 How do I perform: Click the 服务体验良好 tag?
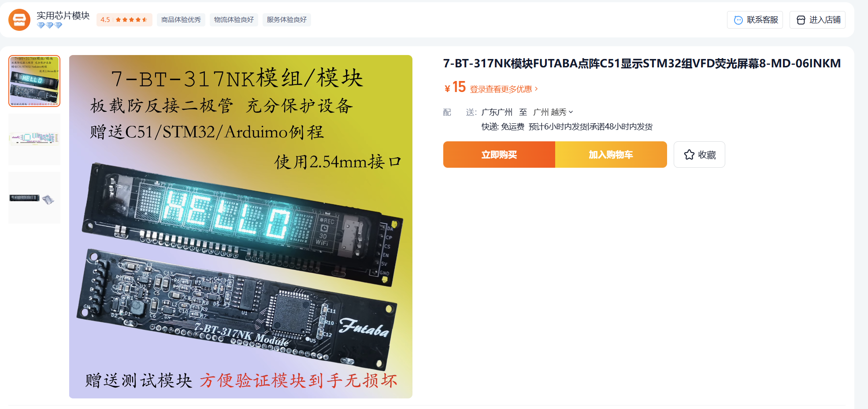(x=287, y=20)
